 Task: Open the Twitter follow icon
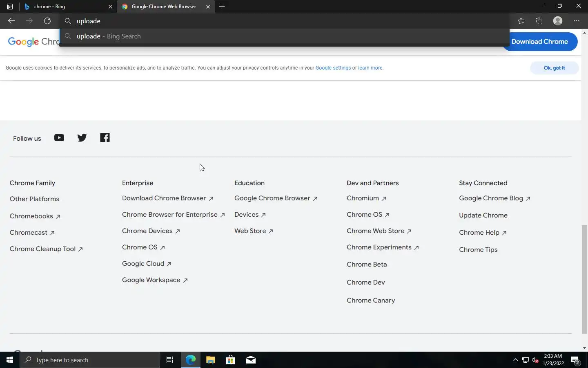[x=82, y=138]
